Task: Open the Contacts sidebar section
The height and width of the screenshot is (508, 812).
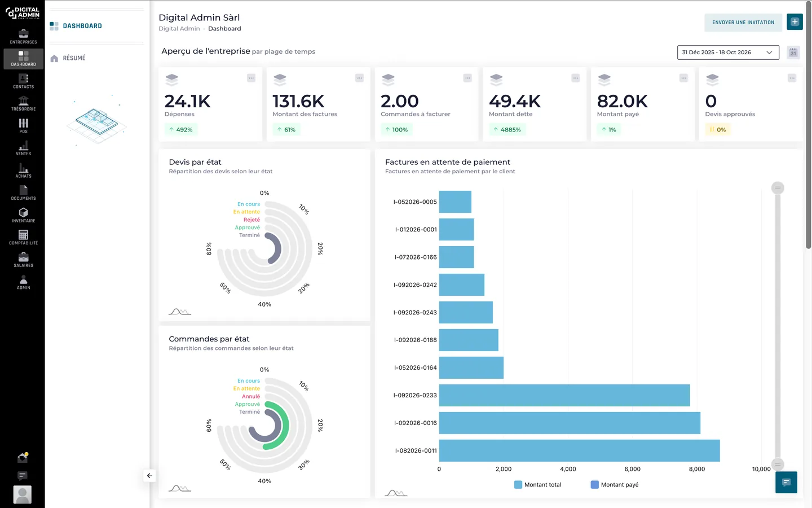Action: (23, 81)
